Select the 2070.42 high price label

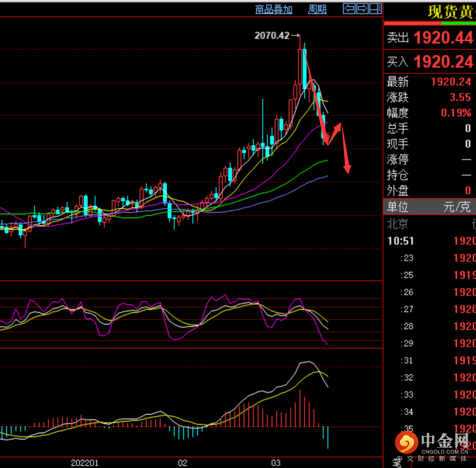272,36
